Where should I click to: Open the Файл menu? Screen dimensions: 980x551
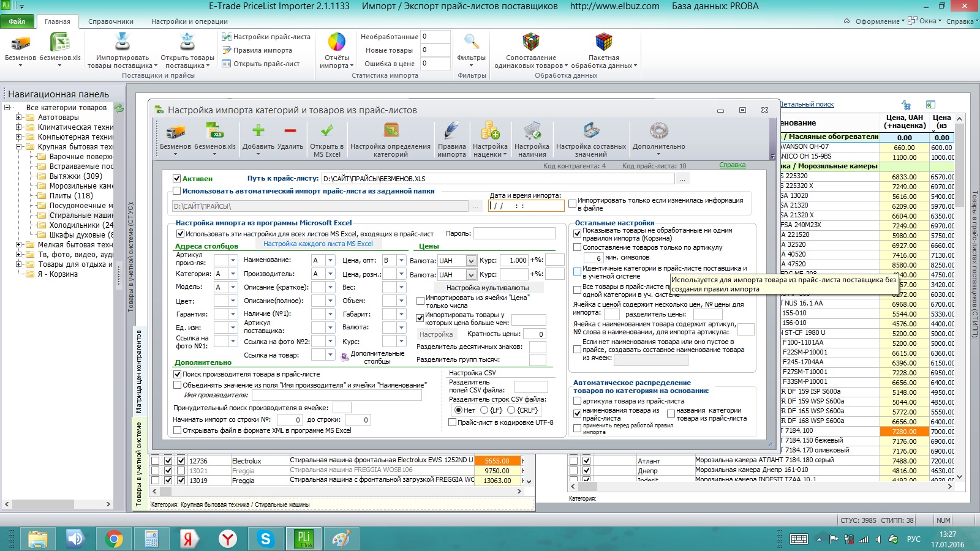[17, 21]
